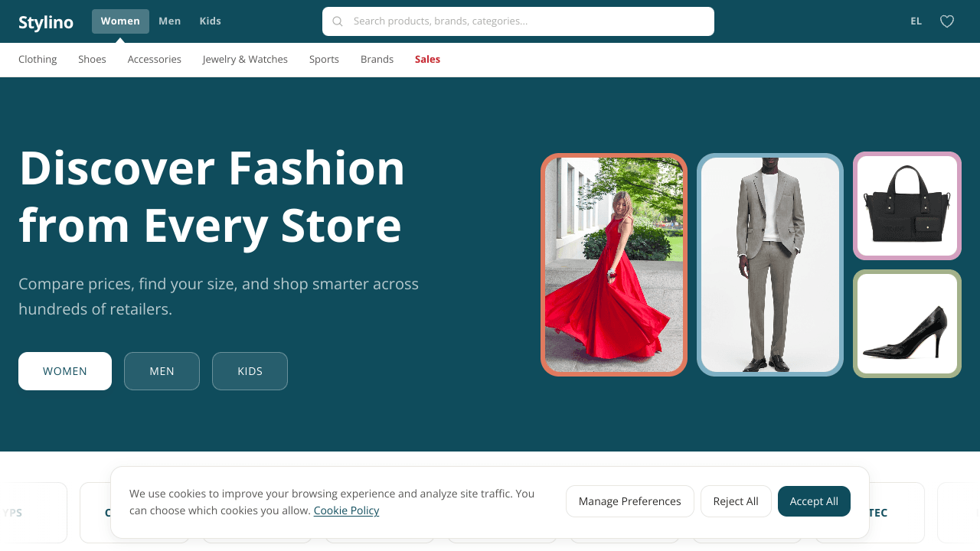Open the Shoes category menu
Viewport: 980px width, 551px height.
point(92,60)
